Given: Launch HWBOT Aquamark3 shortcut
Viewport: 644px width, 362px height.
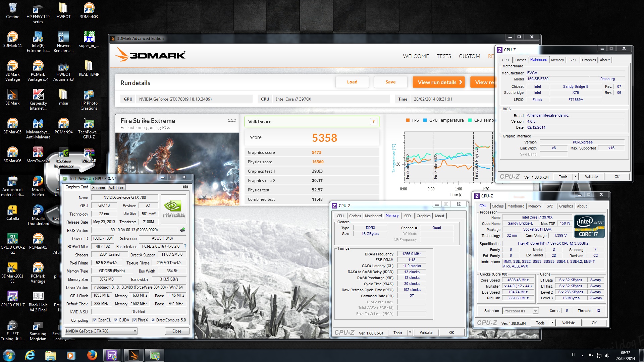Looking at the screenshot, I should pos(63,71).
